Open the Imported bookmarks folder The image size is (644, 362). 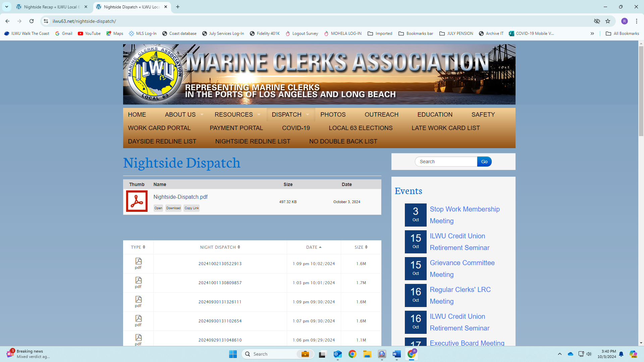tap(380, 34)
